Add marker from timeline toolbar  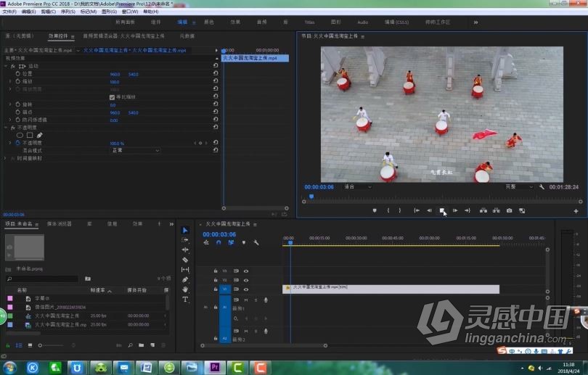tap(244, 242)
